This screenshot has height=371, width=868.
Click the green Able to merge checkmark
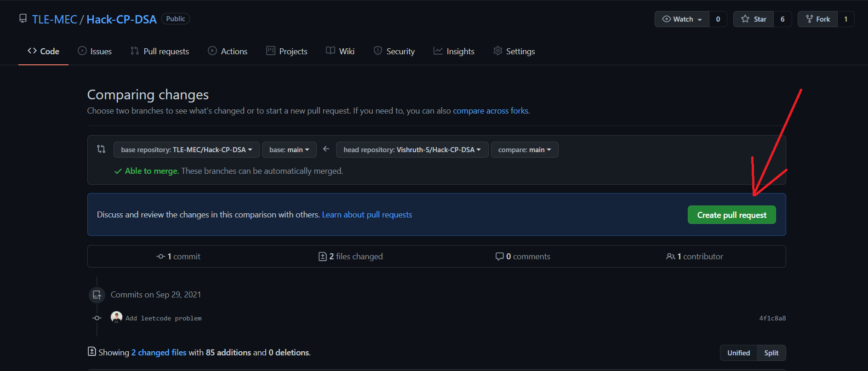pyautogui.click(x=118, y=171)
